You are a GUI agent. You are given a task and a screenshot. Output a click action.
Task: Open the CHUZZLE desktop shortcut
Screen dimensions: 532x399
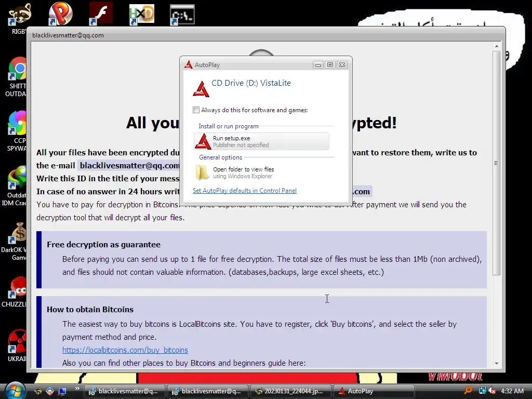[x=15, y=292]
